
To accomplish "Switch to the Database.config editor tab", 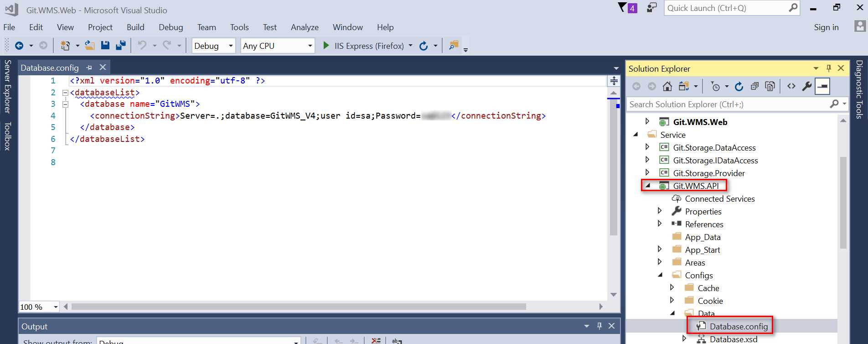I will pyautogui.click(x=50, y=68).
